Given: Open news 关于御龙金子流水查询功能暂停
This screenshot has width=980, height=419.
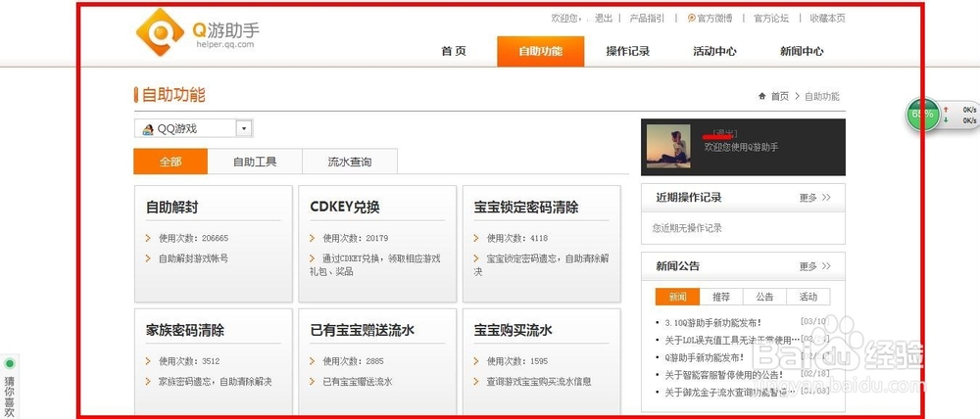Looking at the screenshot, I should coord(732,393).
